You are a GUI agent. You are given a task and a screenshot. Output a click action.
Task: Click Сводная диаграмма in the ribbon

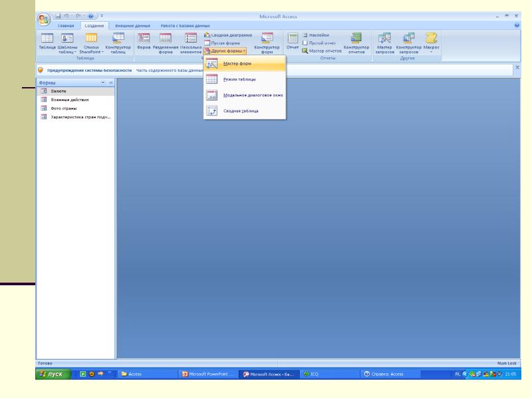coord(228,35)
